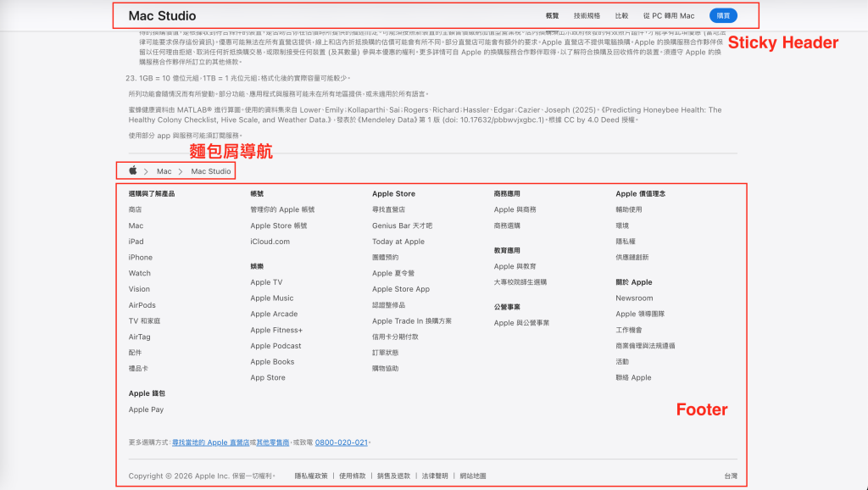The width and height of the screenshot is (868, 490).
Task: Go to 團體預約 group booking
Action: [386, 258]
